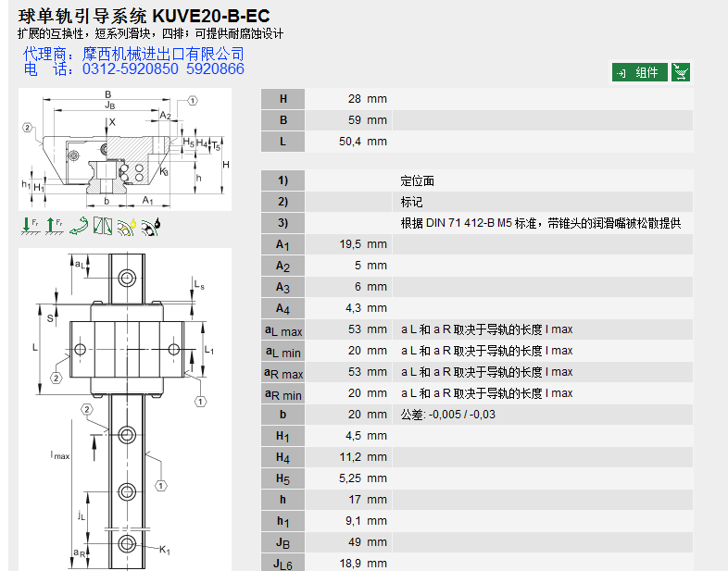Select the aL max parameter label

(x=283, y=329)
